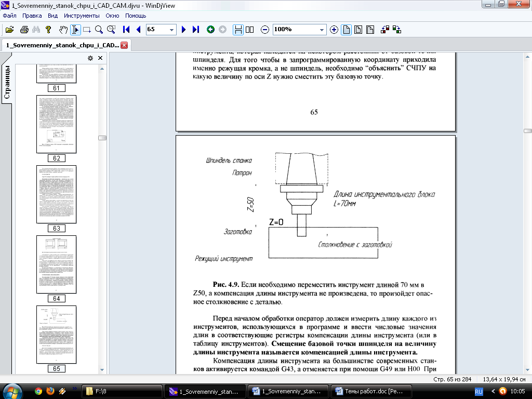Open the Окно menu
The image size is (532, 399).
pos(112,16)
